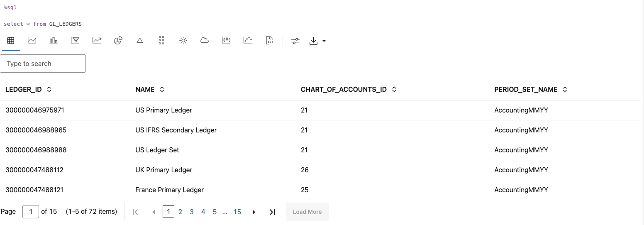Screen dimensions: 644x225
Task: Jump to the last page
Action: coord(272,212)
